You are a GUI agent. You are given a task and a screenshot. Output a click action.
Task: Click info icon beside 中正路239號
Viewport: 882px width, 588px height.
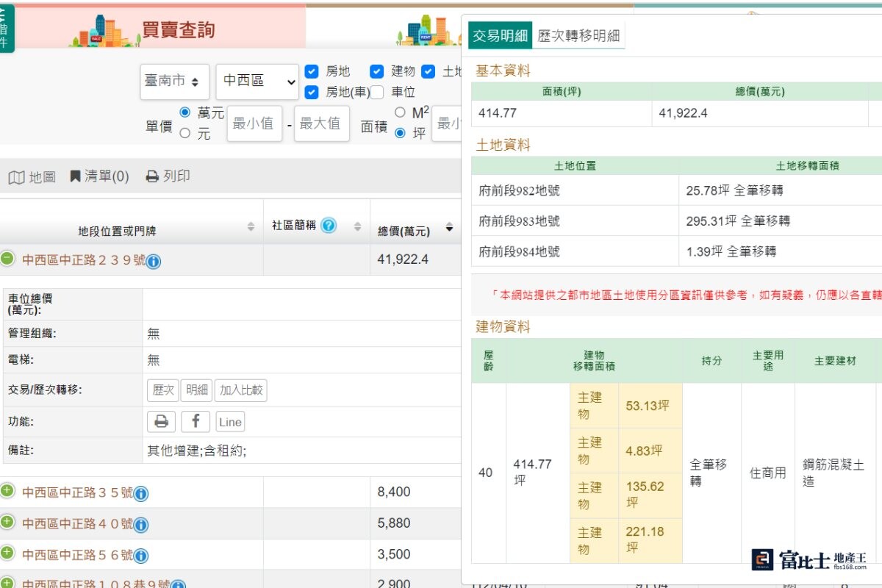pos(154,261)
